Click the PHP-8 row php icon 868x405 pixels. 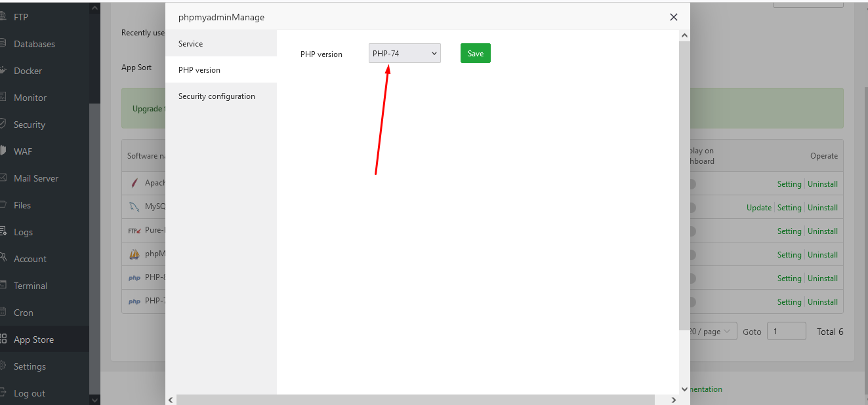click(134, 278)
